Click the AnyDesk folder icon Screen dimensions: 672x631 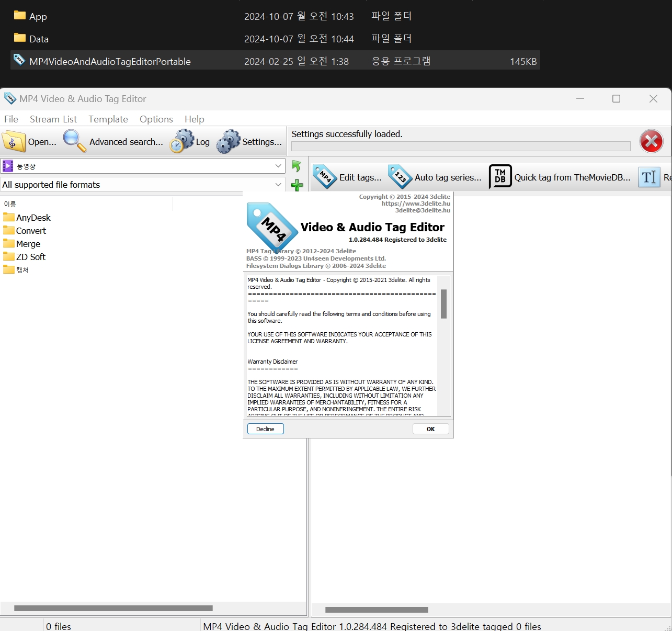9,217
